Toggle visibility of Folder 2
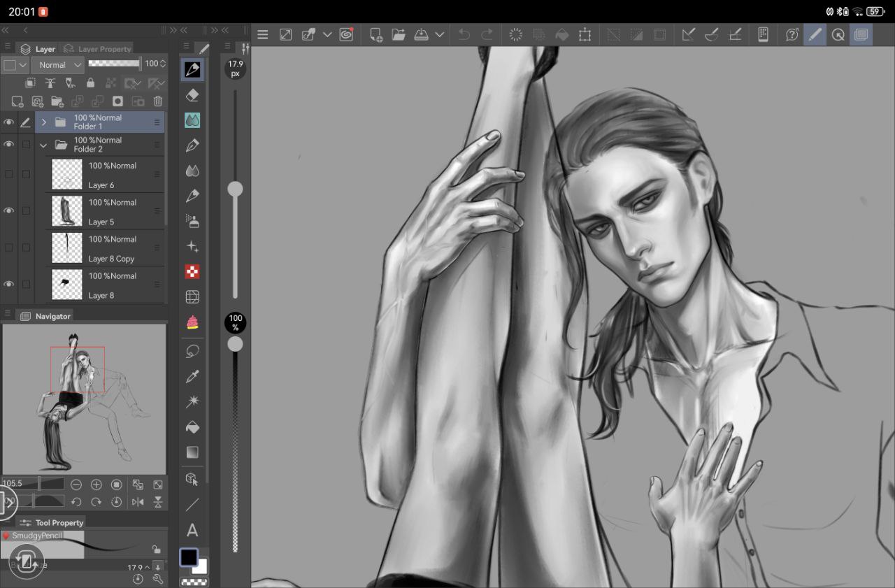The height and width of the screenshot is (588, 895). click(9, 144)
